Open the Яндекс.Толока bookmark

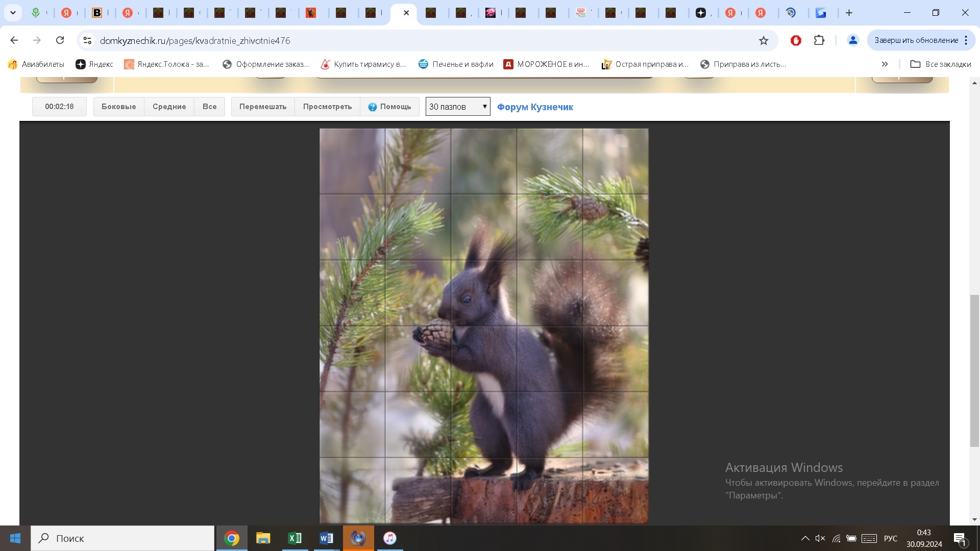point(167,64)
